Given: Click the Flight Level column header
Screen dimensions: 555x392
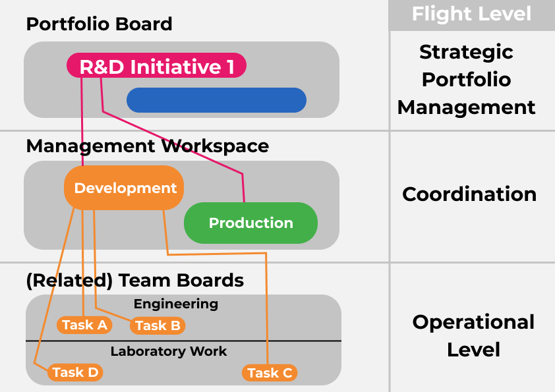Looking at the screenshot, I should coord(471,15).
